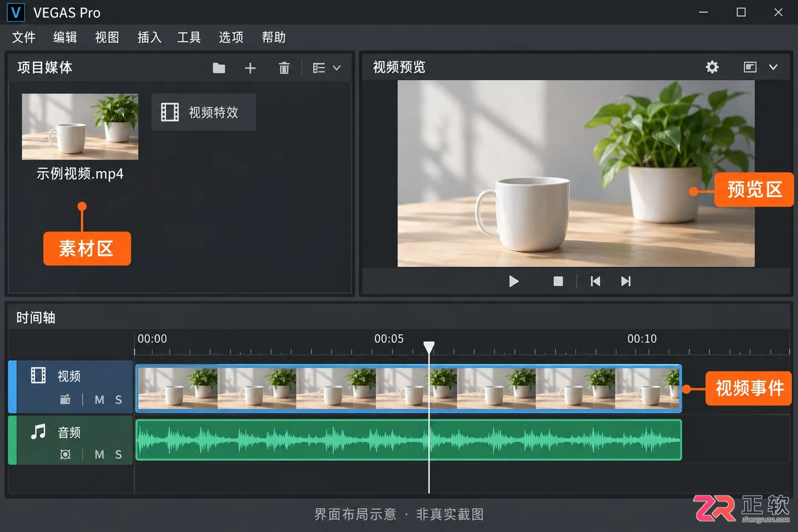
Task: Click the 00:10 mark on the ruler
Action: pyautogui.click(x=642, y=339)
